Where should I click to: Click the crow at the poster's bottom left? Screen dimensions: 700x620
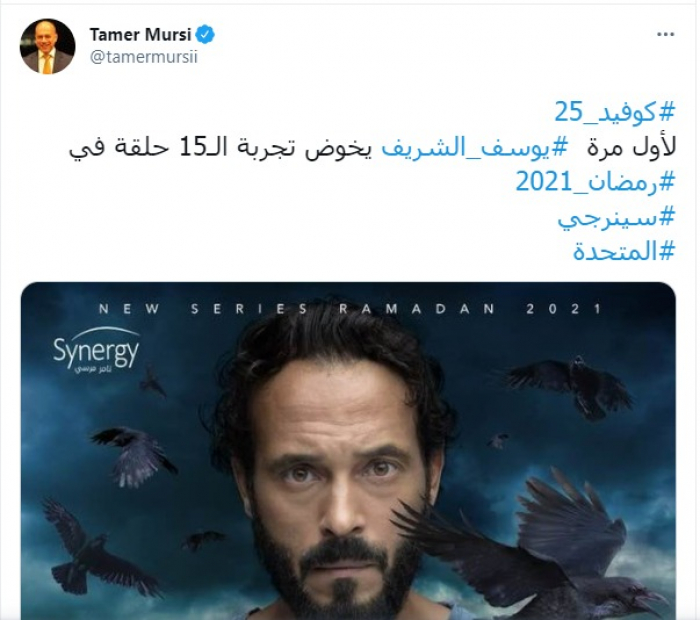96,547
